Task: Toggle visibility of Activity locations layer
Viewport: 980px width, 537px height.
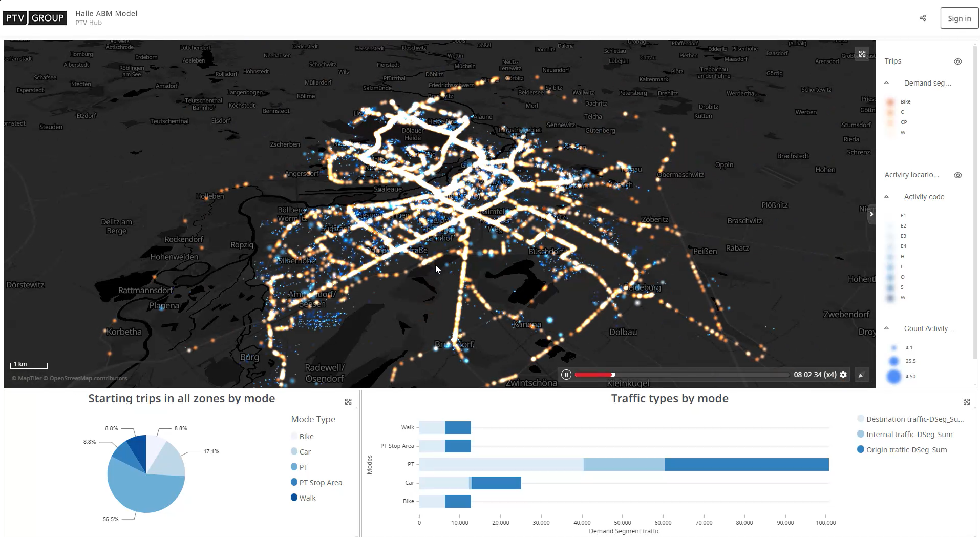Action: point(958,175)
